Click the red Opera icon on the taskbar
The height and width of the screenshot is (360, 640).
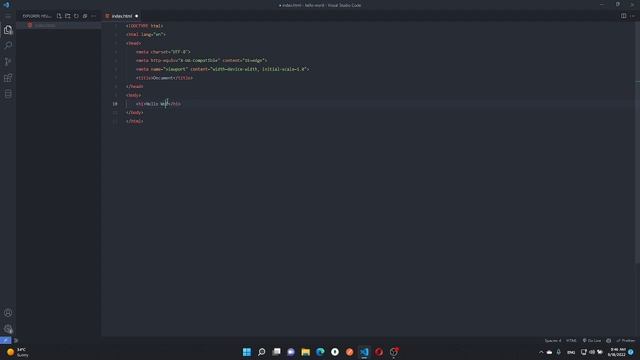click(x=379, y=352)
